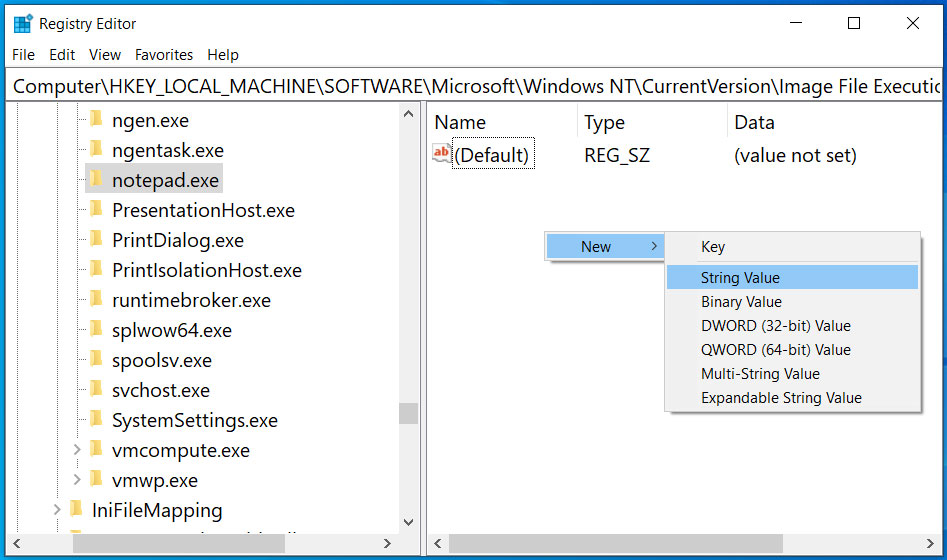The height and width of the screenshot is (560, 947).
Task: Select the SystemSettings.exe key
Action: point(195,420)
